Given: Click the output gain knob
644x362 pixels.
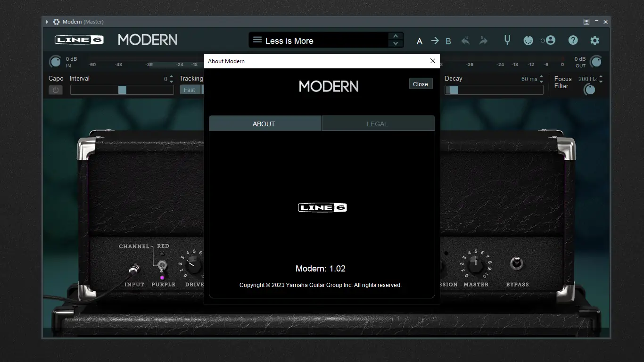Looking at the screenshot, I should (596, 61).
